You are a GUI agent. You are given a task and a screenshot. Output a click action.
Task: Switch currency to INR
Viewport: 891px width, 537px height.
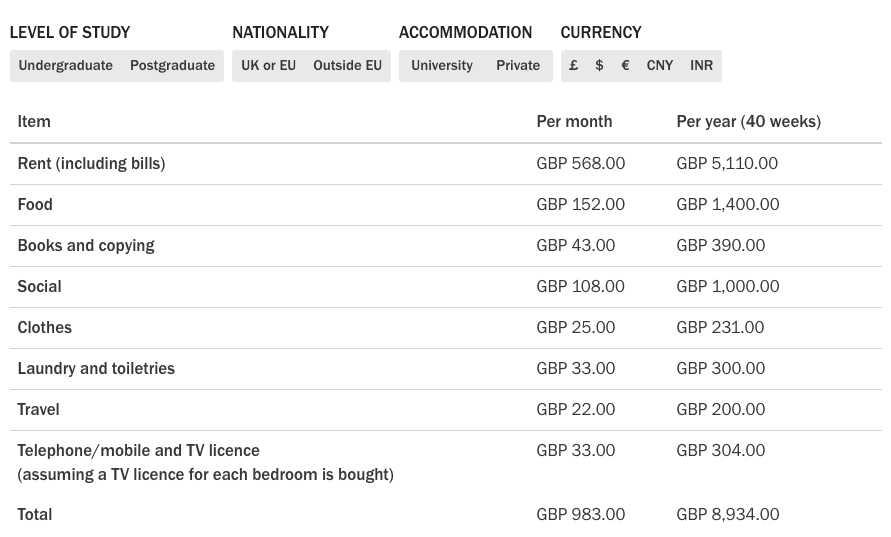tap(701, 66)
